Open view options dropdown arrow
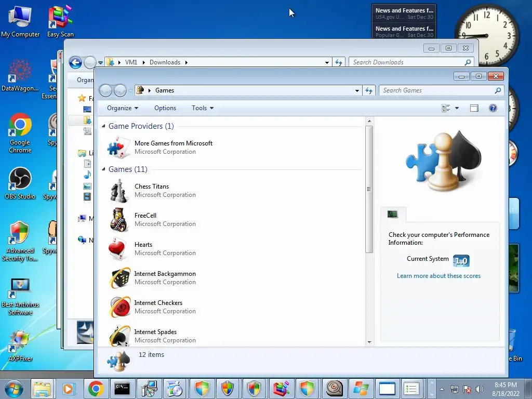 457,108
